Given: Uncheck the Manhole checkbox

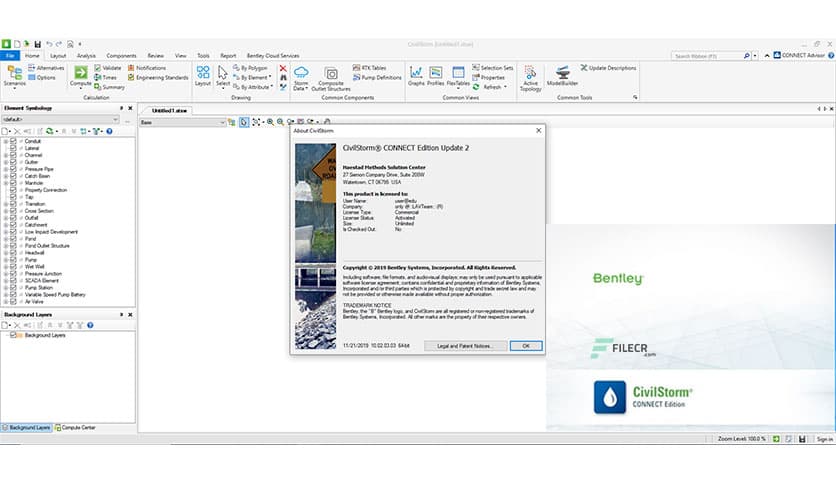Looking at the screenshot, I should (x=13, y=183).
